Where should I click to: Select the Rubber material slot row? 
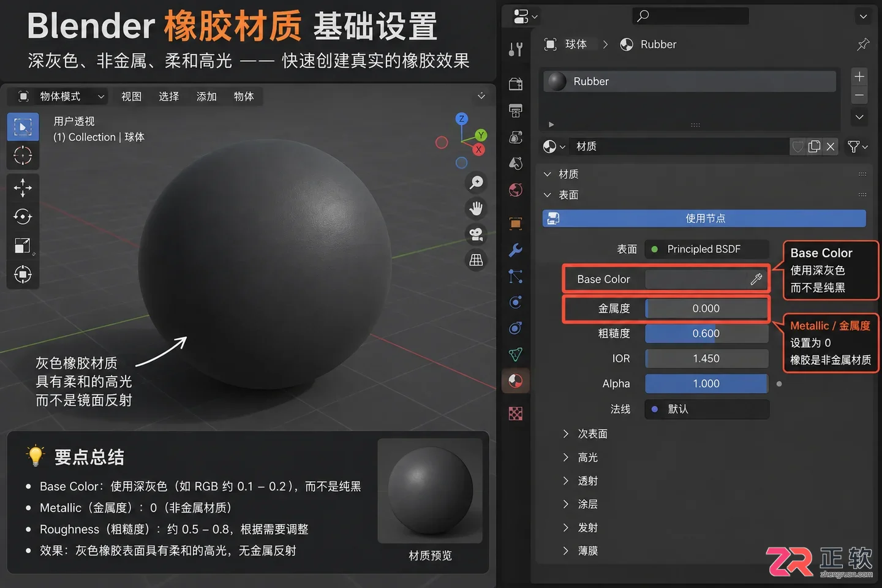tap(690, 81)
